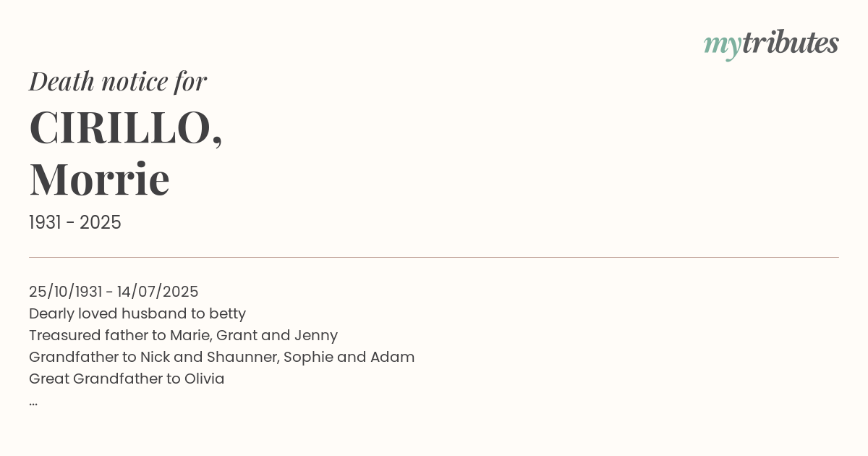Expand the truncated text ellipsis
The width and height of the screenshot is (868, 456).
click(x=33, y=402)
